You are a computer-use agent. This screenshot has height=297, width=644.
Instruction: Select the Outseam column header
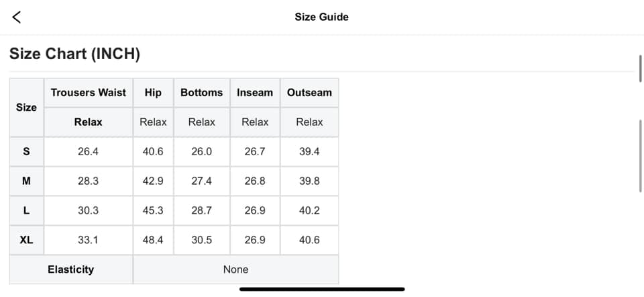point(309,93)
